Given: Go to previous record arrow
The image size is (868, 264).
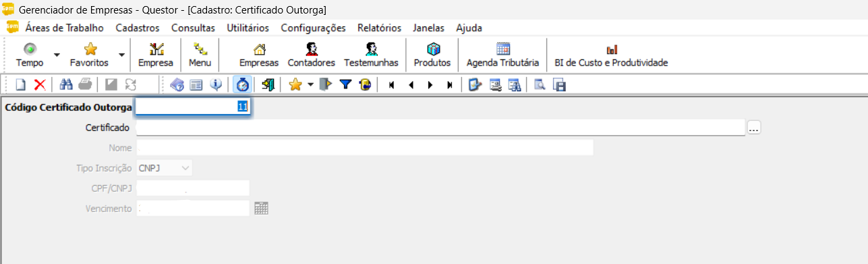Looking at the screenshot, I should [411, 85].
